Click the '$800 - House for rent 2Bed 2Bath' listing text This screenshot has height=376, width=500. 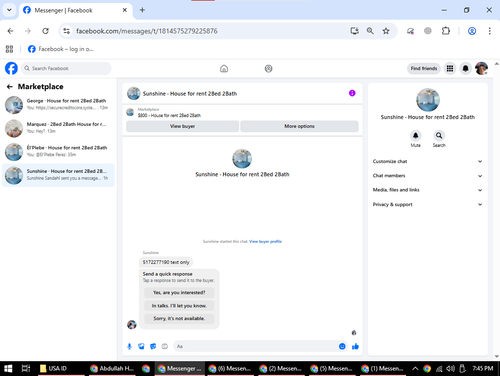pos(169,115)
